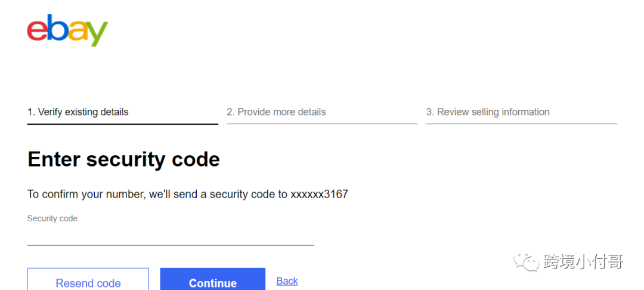The height and width of the screenshot is (290, 644).
Task: Click the small 'Security code' field label
Action: click(52, 218)
